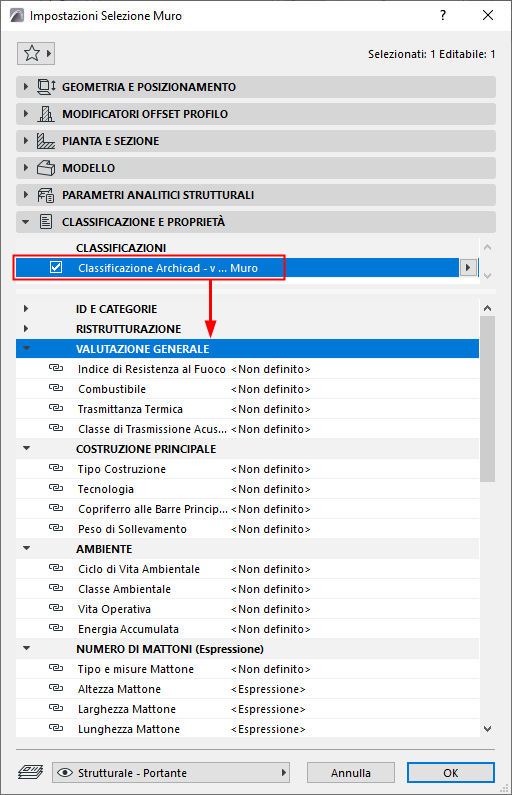This screenshot has height=795, width=512.
Task: Click the properties list vertical scrollbar thumb
Action: [x=487, y=399]
